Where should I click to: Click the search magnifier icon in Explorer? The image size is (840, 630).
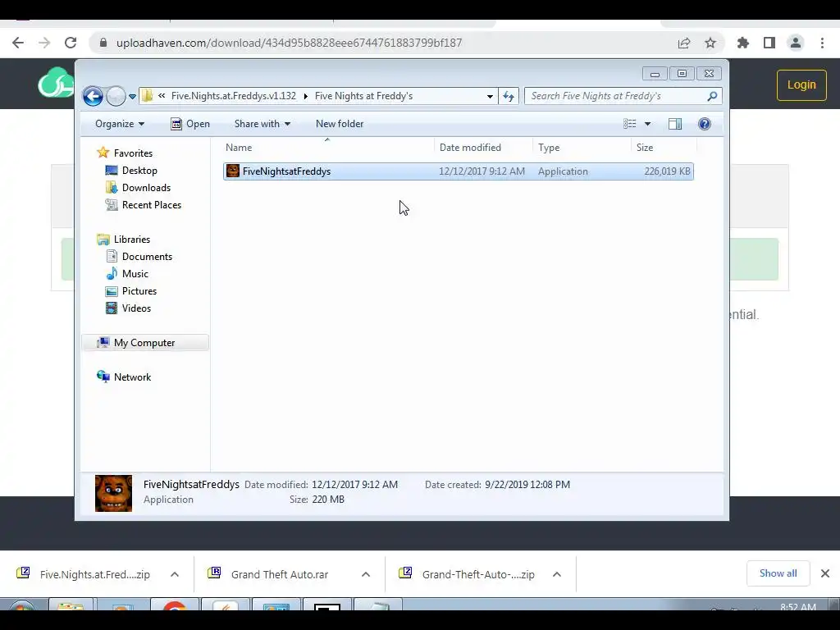point(712,96)
